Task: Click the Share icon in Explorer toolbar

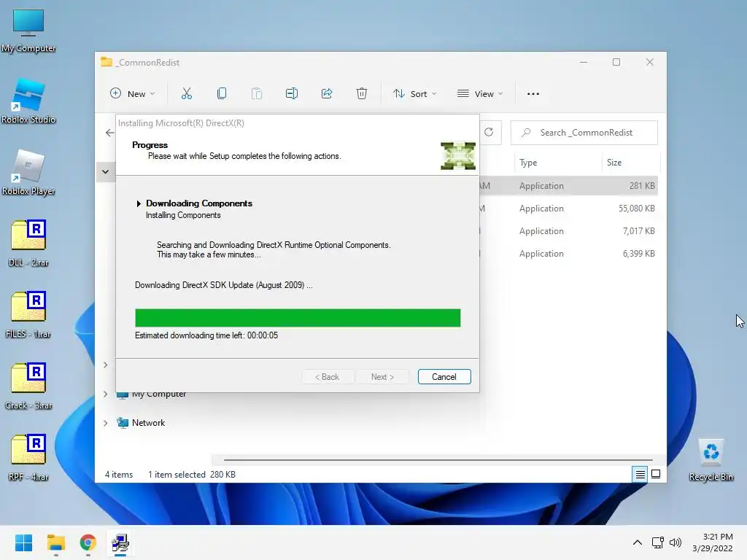Action: (x=326, y=93)
